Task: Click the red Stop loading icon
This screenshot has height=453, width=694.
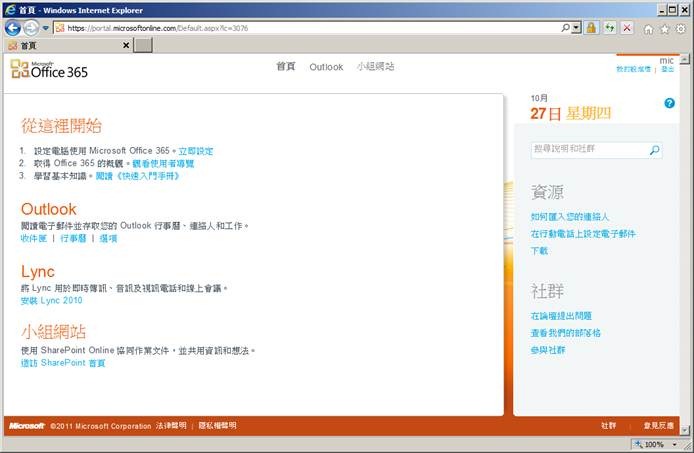Action: (627, 28)
